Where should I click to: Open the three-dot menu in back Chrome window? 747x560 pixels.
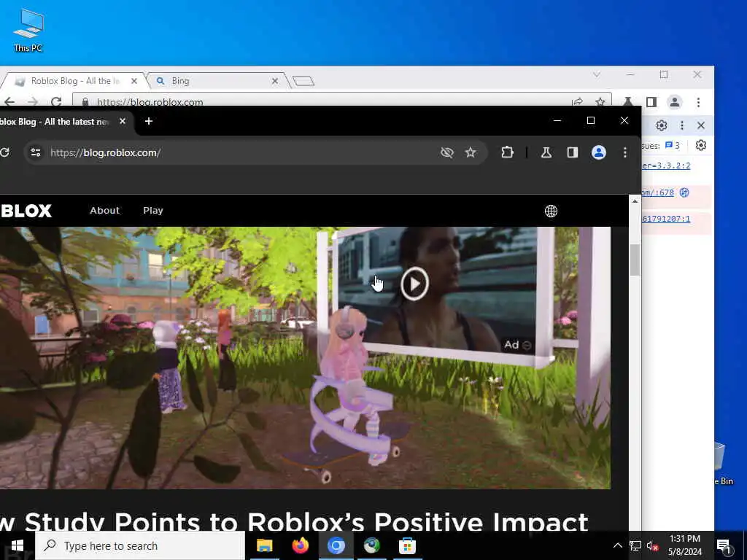coord(698,102)
